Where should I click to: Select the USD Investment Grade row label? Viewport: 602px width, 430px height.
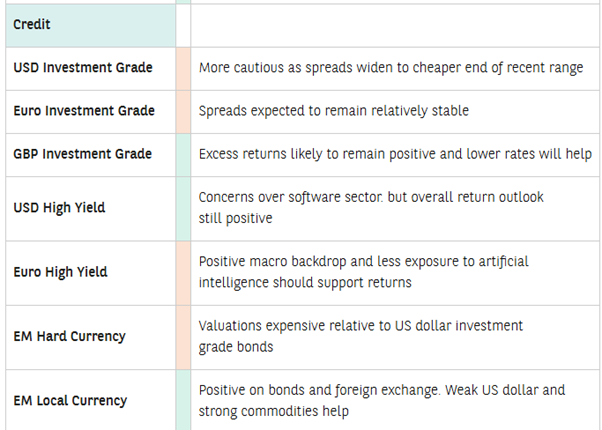83,68
